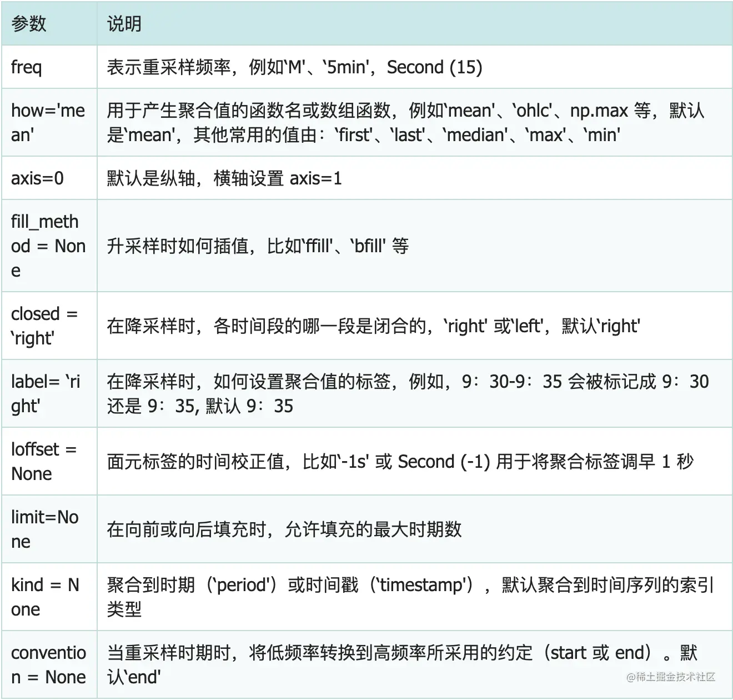Select the label= 'right' parameter cell
The height and width of the screenshot is (700, 733).
click(x=49, y=393)
